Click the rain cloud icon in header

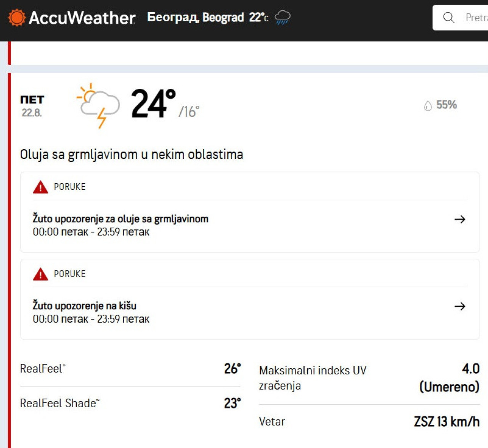[x=283, y=18]
